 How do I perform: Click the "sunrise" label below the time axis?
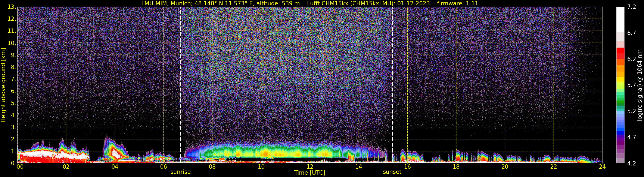point(180,172)
